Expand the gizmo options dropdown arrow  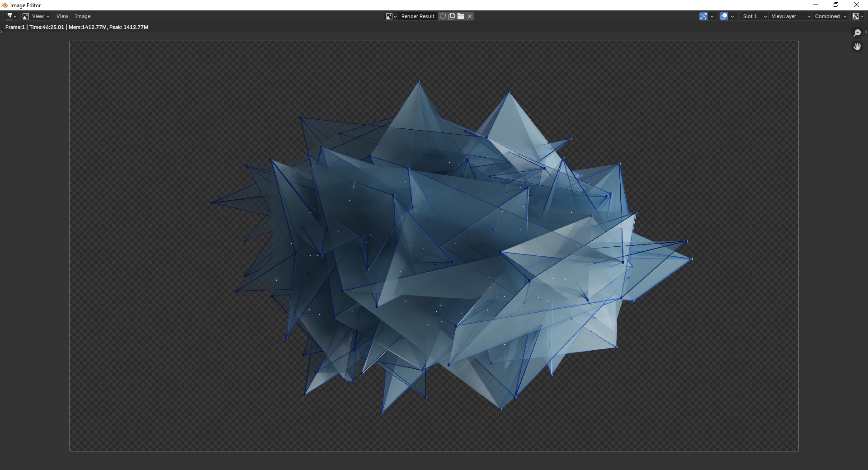tap(712, 16)
